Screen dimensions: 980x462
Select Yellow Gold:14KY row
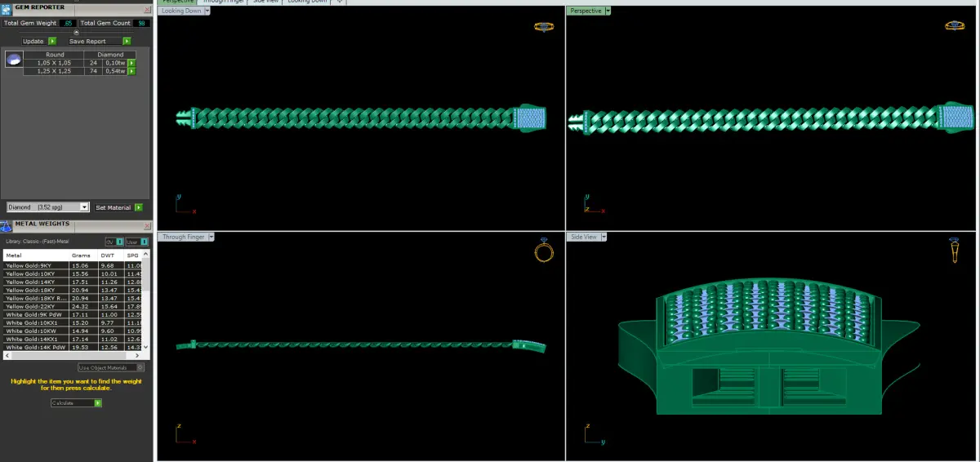point(73,282)
